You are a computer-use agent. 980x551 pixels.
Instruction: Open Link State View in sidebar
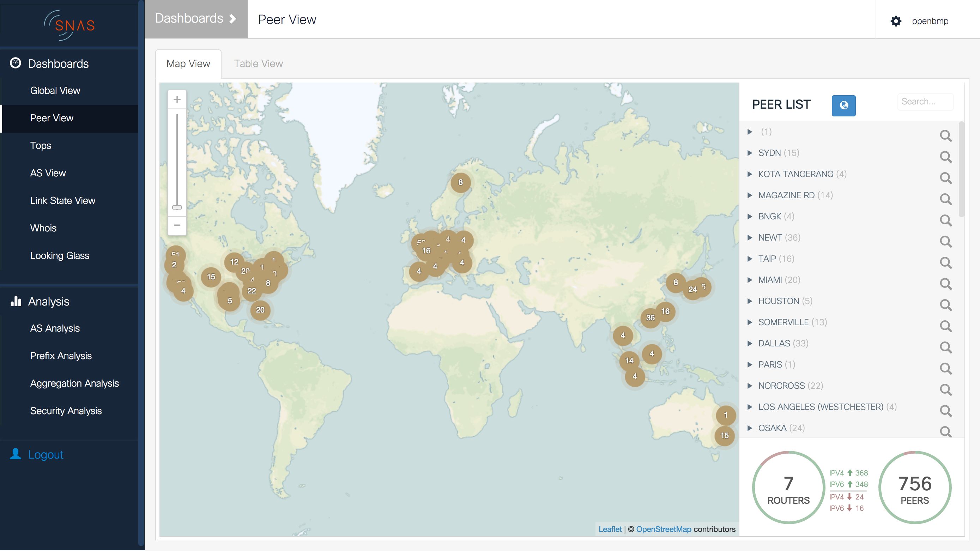click(x=63, y=200)
